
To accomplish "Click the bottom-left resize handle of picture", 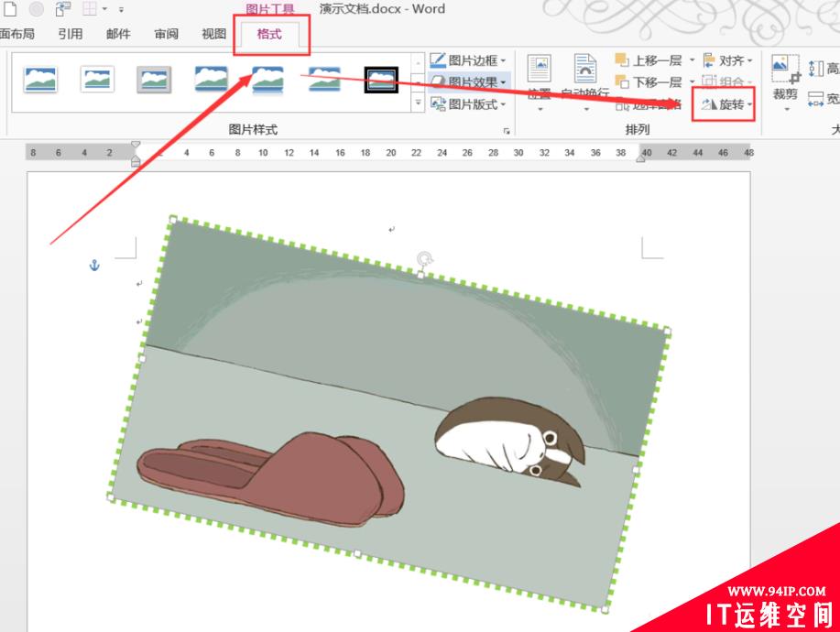I will (111, 497).
